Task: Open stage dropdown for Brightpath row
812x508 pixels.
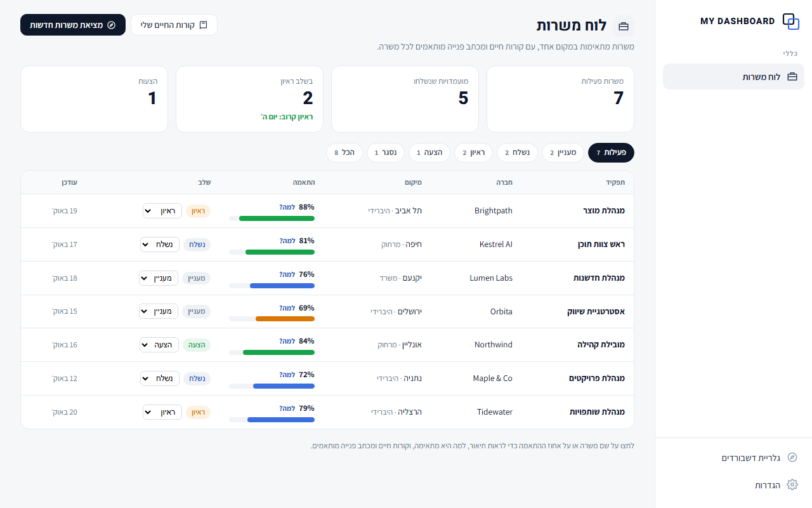Action: [x=162, y=211]
